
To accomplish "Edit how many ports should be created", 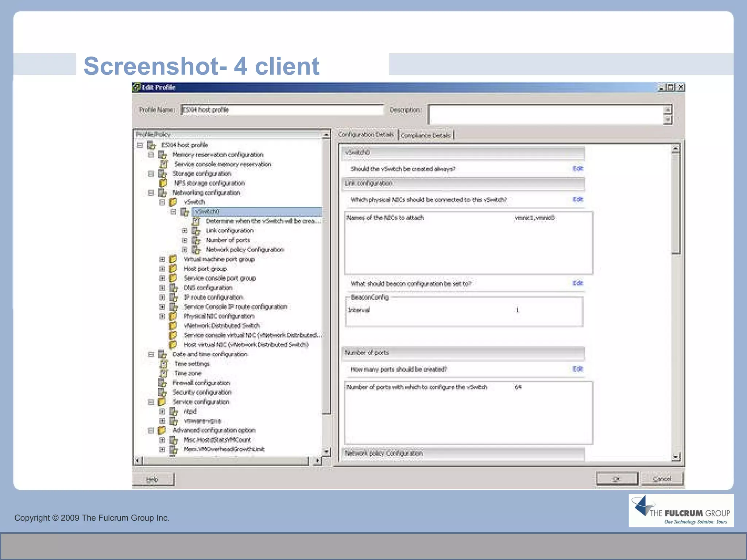I will tap(578, 369).
